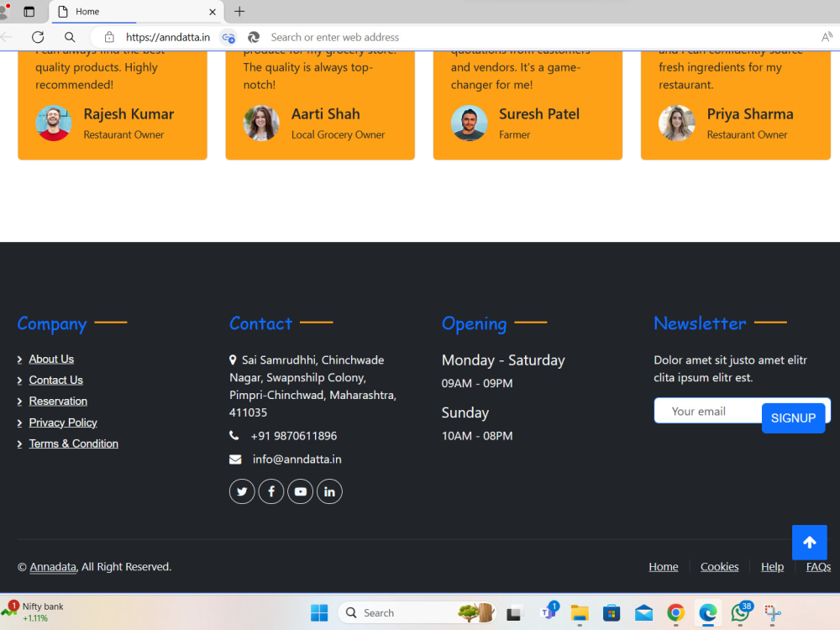Open the Contact Us link
Viewport: 840px width, 630px height.
(55, 380)
